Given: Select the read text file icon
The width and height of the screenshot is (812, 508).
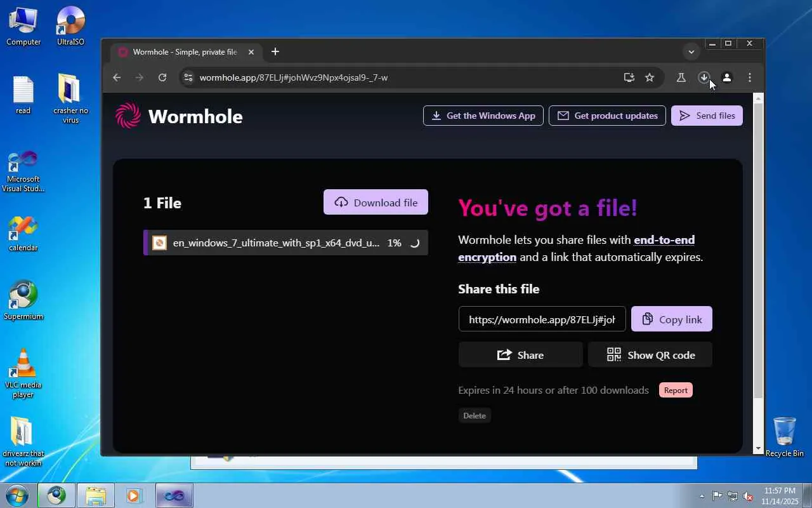Looking at the screenshot, I should coord(23,95).
